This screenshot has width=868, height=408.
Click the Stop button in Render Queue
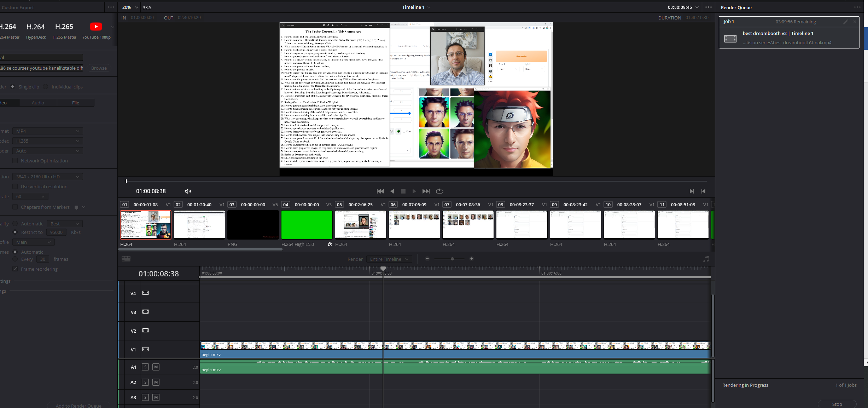[837, 404]
